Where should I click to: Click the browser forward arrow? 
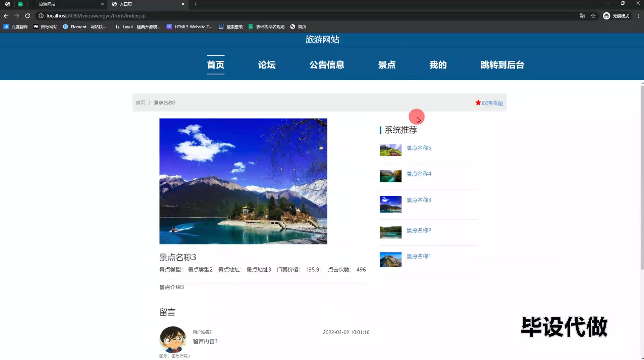coord(17,16)
